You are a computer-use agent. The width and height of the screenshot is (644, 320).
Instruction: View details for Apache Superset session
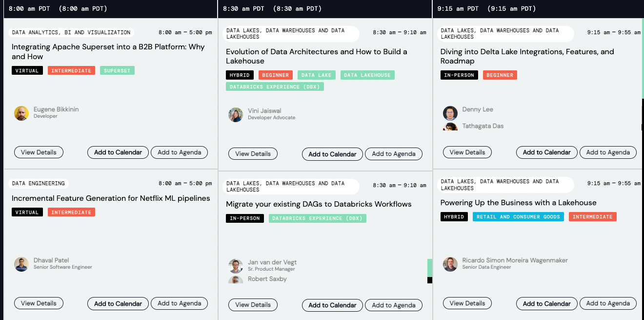39,152
